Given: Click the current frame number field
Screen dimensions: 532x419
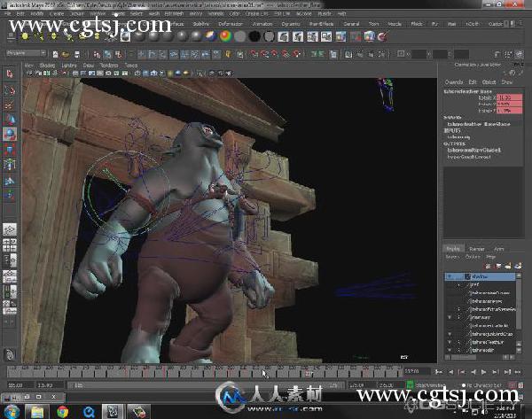Looking at the screenshot, I should coord(417,371).
